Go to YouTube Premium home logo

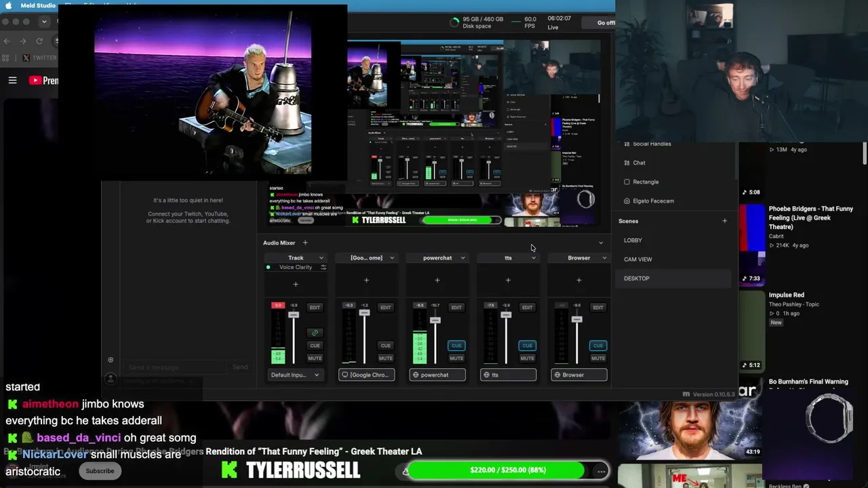click(43, 81)
